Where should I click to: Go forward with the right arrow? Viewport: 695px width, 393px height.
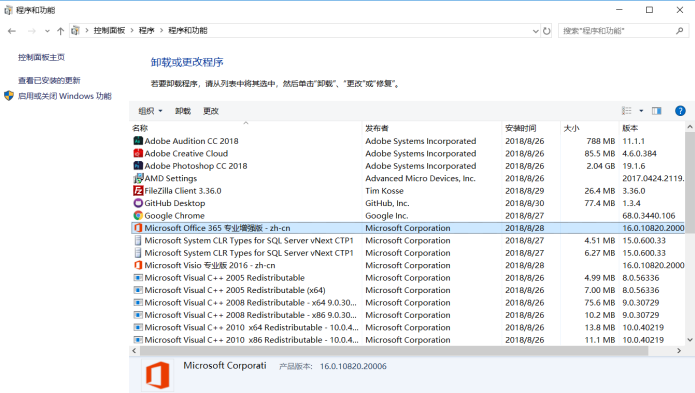[x=31, y=31]
